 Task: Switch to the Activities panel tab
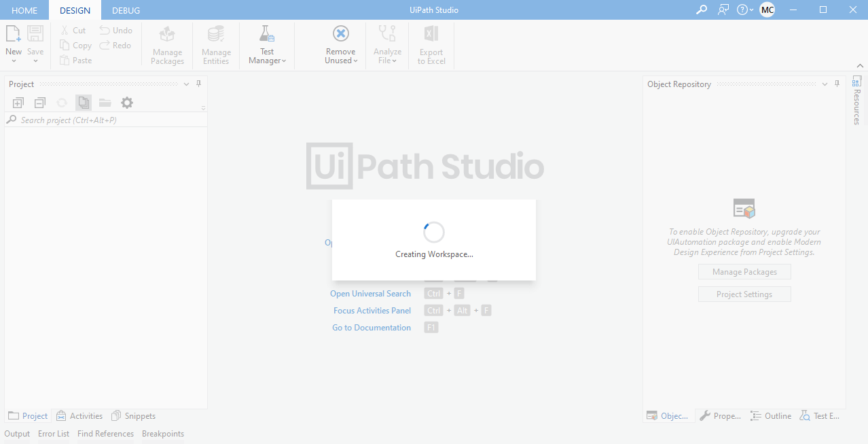[79, 416]
